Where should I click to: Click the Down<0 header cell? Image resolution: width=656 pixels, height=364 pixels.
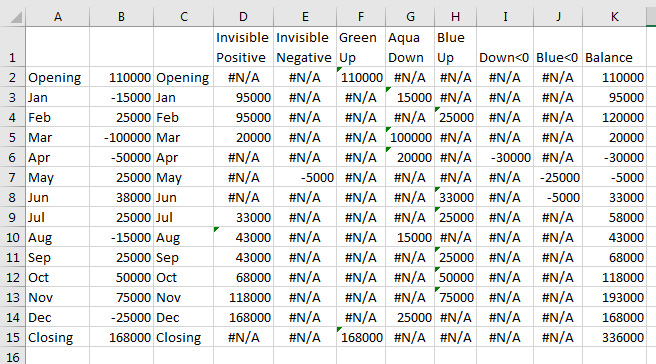point(505,47)
